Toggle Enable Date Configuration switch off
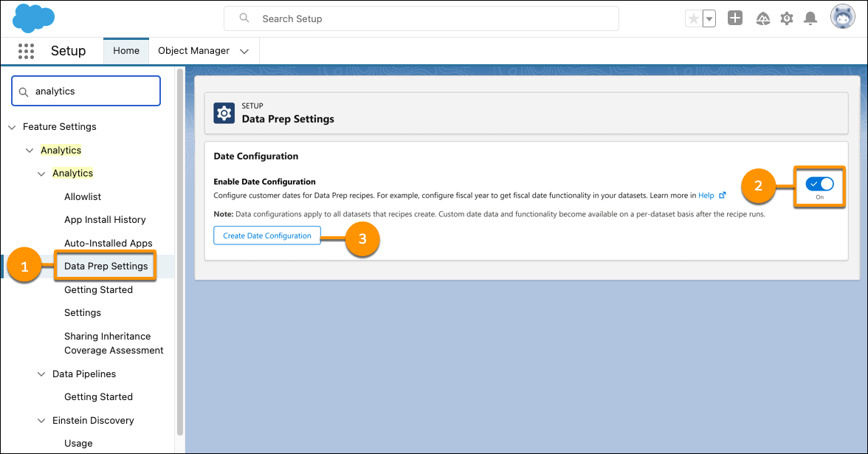Image resolution: width=868 pixels, height=454 pixels. [819, 184]
